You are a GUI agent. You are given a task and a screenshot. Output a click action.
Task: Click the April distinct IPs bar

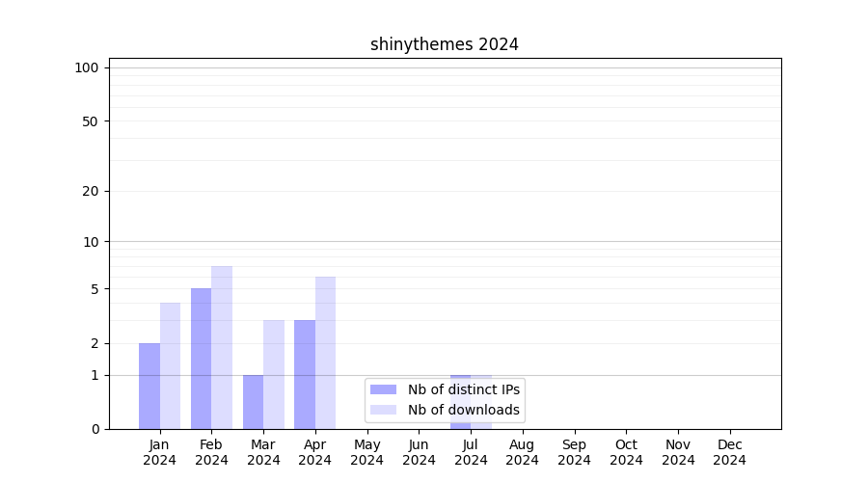coord(305,374)
